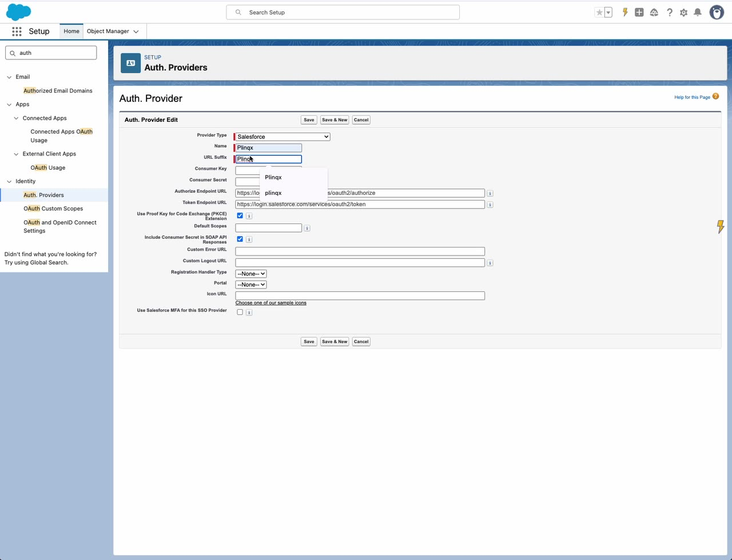
Task: Open the Trailhead guidance icon
Action: (654, 12)
